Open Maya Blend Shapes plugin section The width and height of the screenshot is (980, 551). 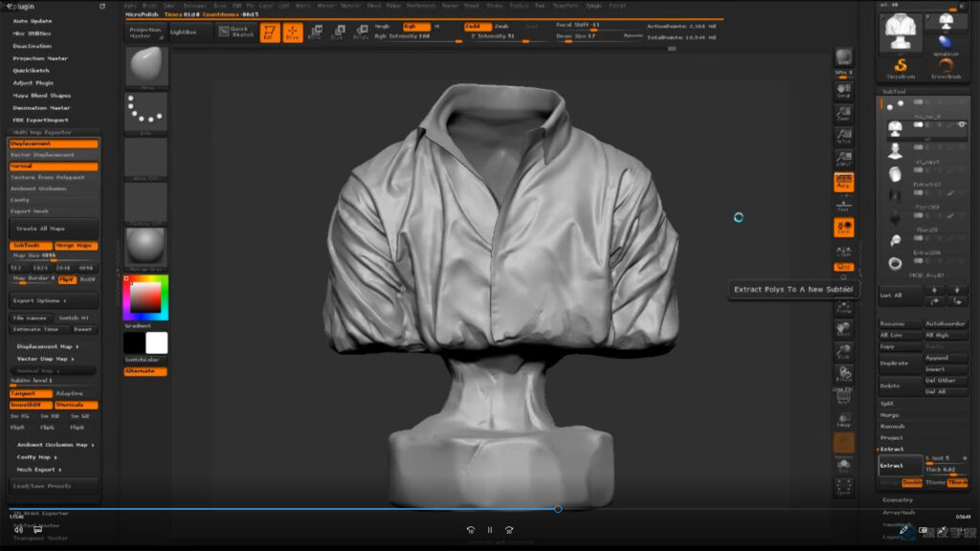[x=41, y=96]
